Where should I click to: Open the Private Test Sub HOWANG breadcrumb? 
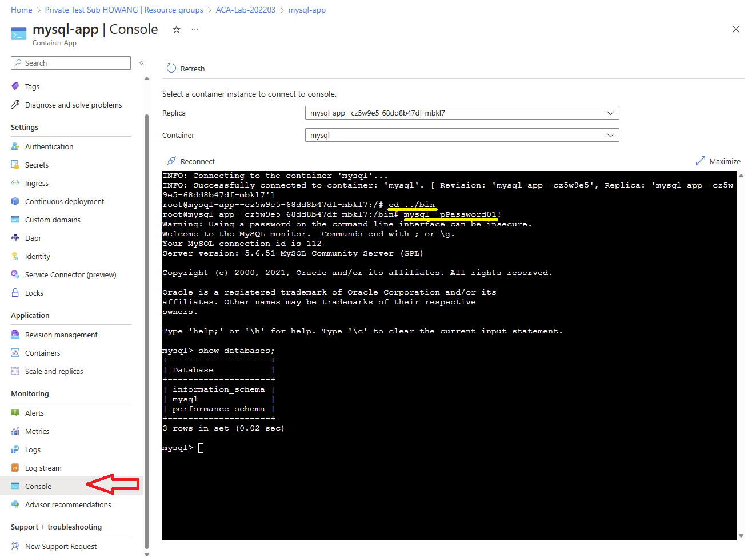(124, 10)
